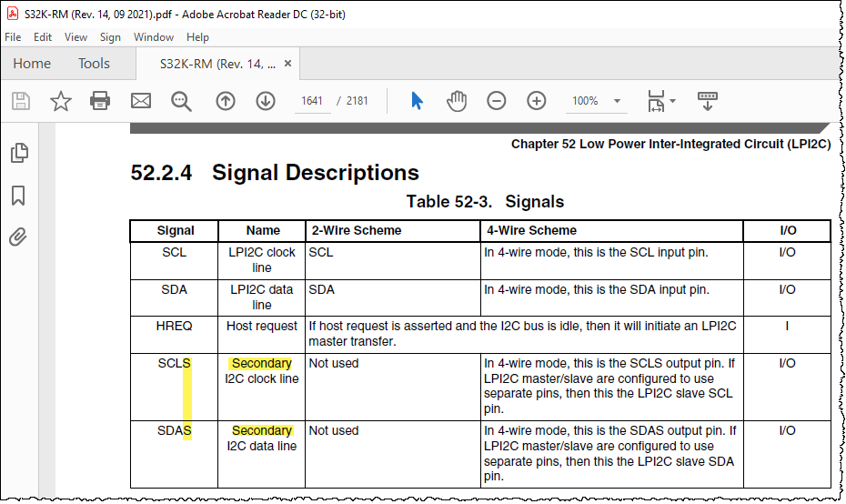Click 'Not used' in the SCLS row
846x504 pixels.
(x=334, y=363)
